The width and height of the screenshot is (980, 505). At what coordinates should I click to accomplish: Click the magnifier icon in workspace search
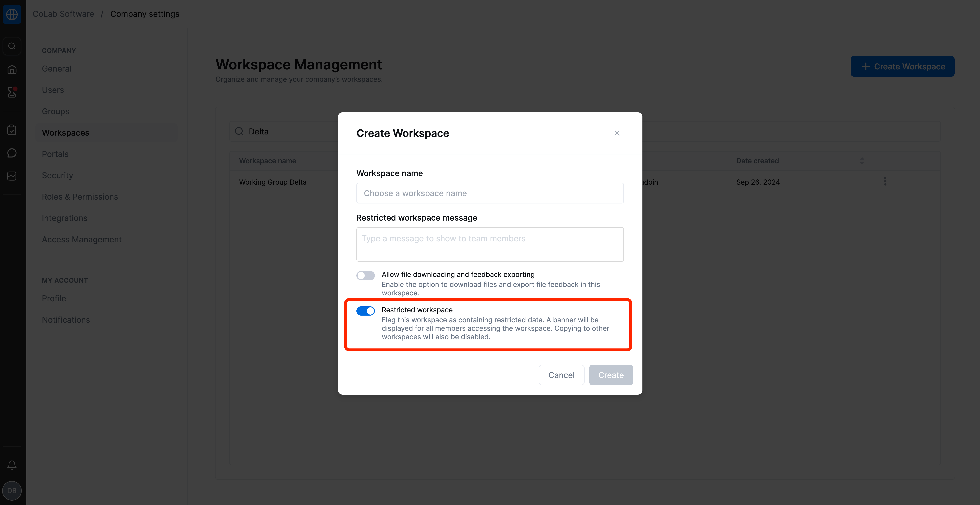coord(239,131)
